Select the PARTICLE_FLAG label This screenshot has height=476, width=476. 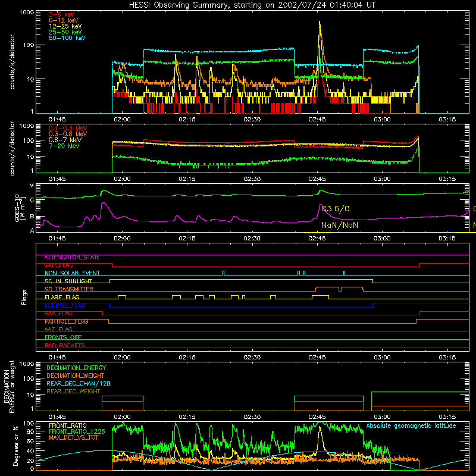[x=67, y=321]
